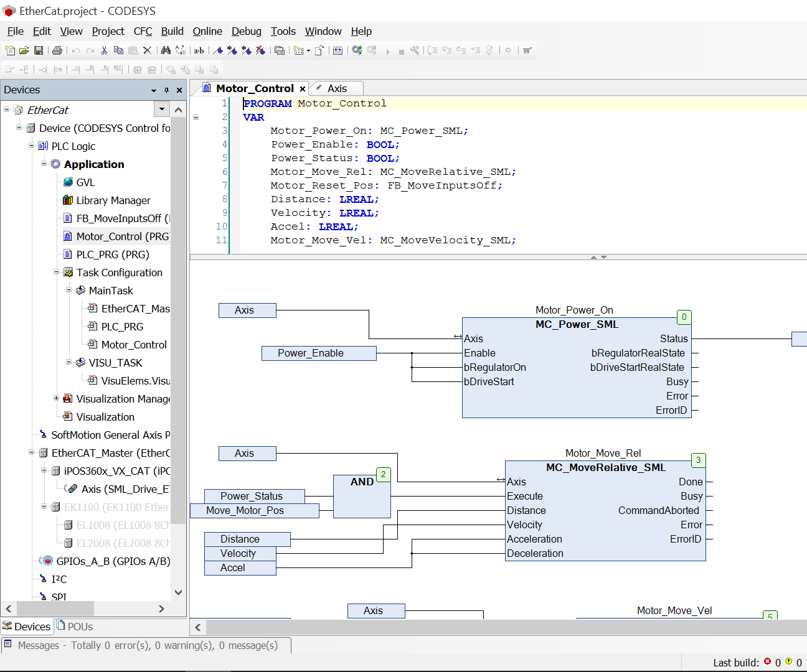Click the Save project toolbar icon
This screenshot has height=672, width=807.
tap(39, 50)
